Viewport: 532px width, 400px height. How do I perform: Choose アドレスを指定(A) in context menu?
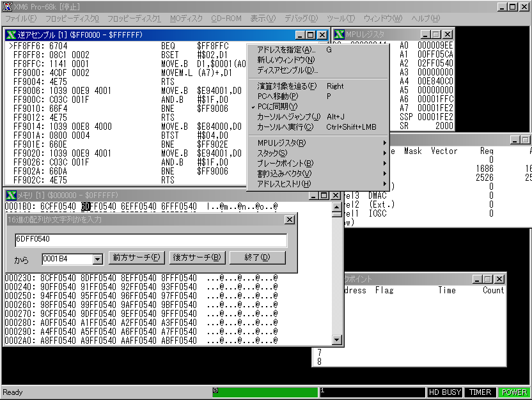click(318, 50)
